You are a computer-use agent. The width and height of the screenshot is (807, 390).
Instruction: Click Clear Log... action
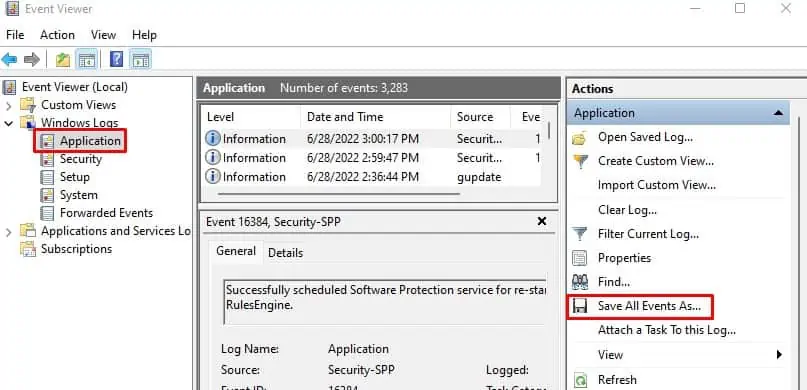[x=627, y=210]
